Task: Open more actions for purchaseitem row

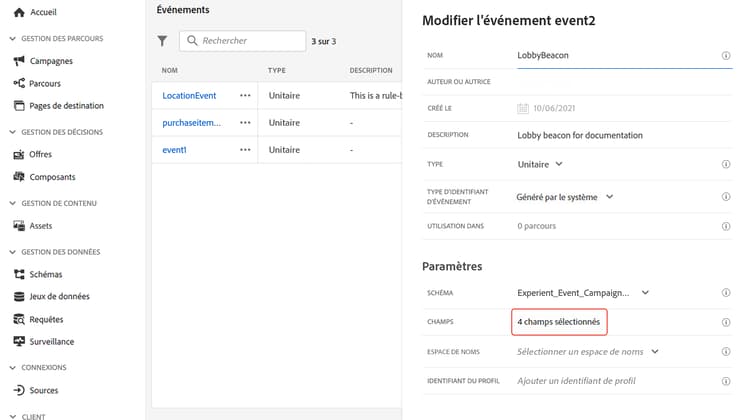Action: [245, 123]
